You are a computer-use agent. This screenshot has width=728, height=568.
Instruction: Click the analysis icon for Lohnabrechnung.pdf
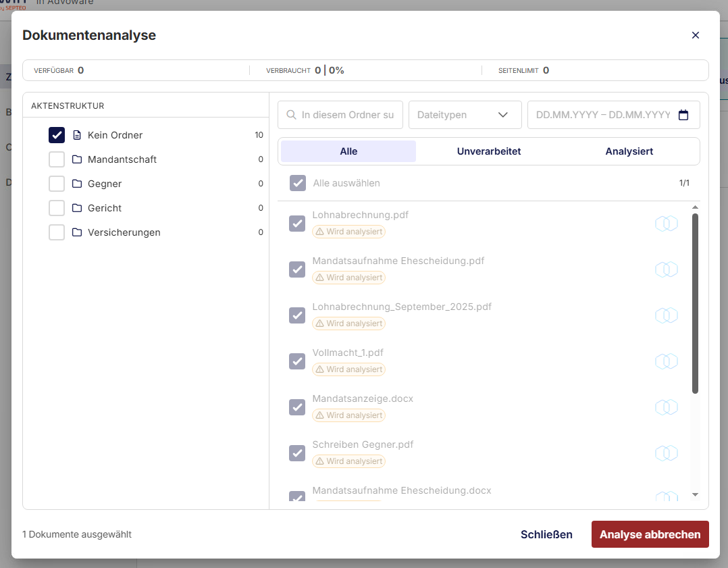[x=667, y=224]
